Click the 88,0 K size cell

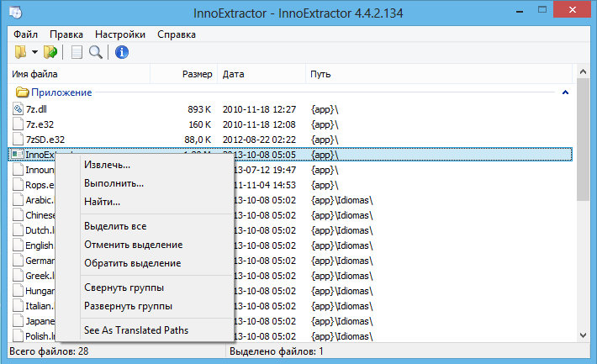(x=198, y=140)
